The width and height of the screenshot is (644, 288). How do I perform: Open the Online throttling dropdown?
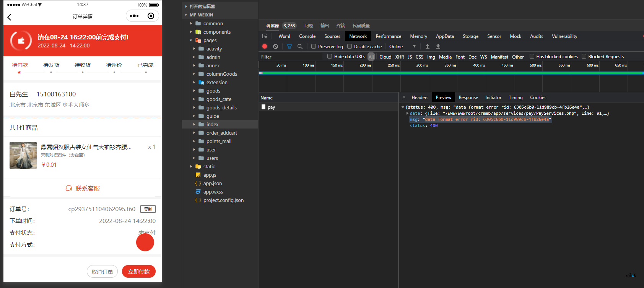click(402, 46)
